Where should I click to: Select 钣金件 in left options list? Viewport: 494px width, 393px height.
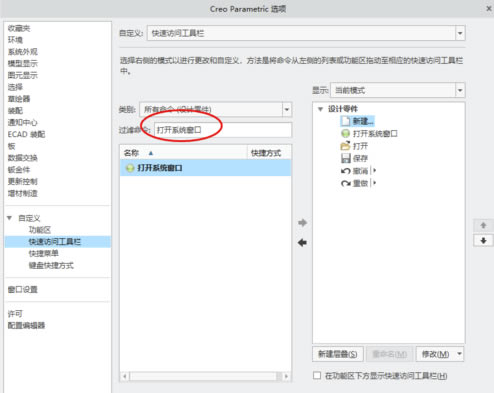(19, 170)
